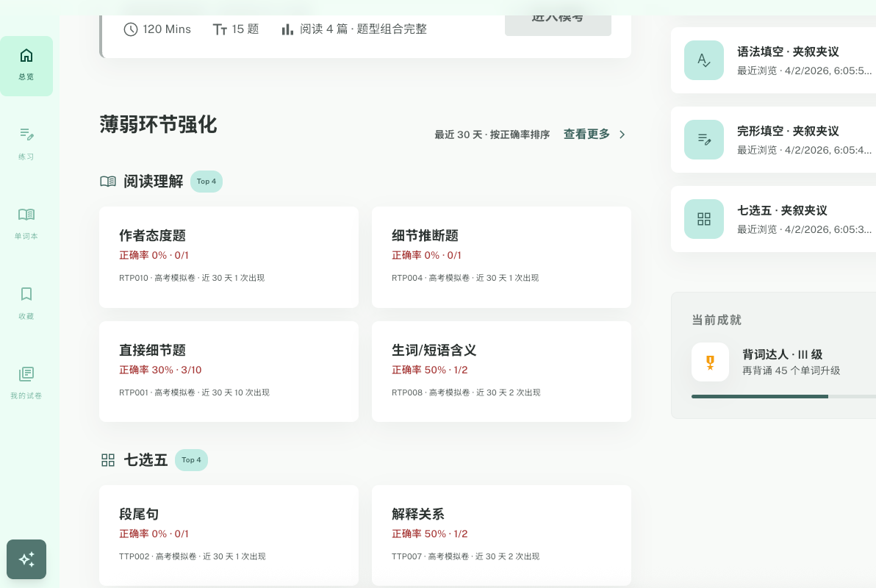Click the TTP007 · 高考模拟卷 detail line
Screen dimensions: 876x588
[465, 556]
